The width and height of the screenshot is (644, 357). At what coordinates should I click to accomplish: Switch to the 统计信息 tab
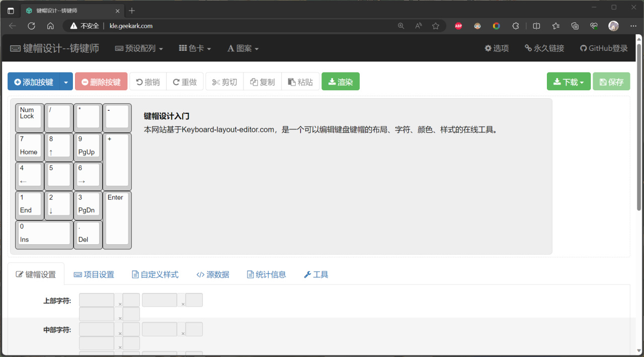(267, 274)
